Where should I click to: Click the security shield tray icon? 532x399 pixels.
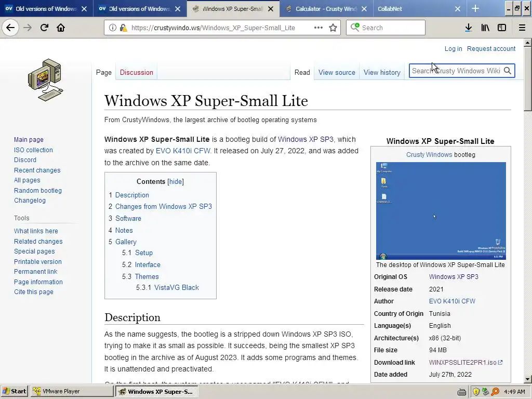click(476, 392)
